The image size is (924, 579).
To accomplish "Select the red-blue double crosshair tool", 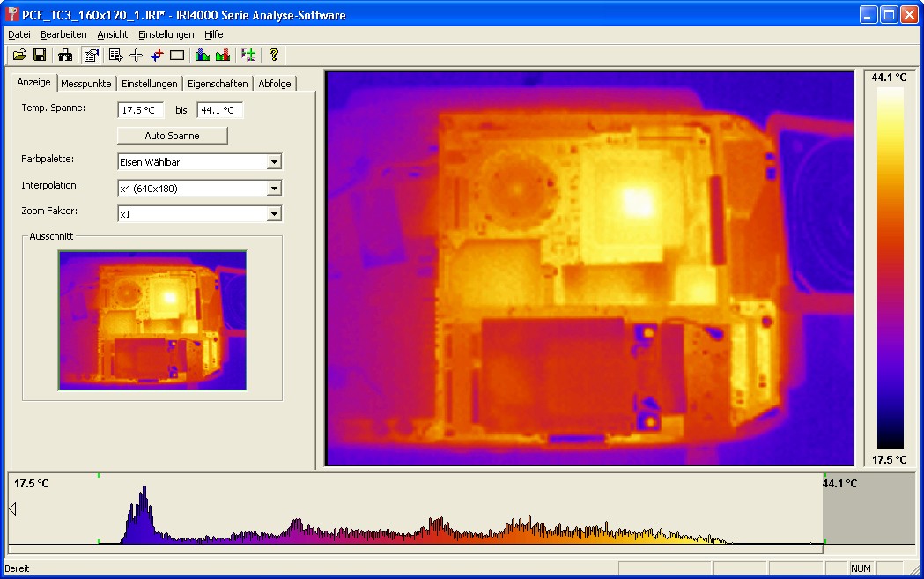I will (157, 56).
